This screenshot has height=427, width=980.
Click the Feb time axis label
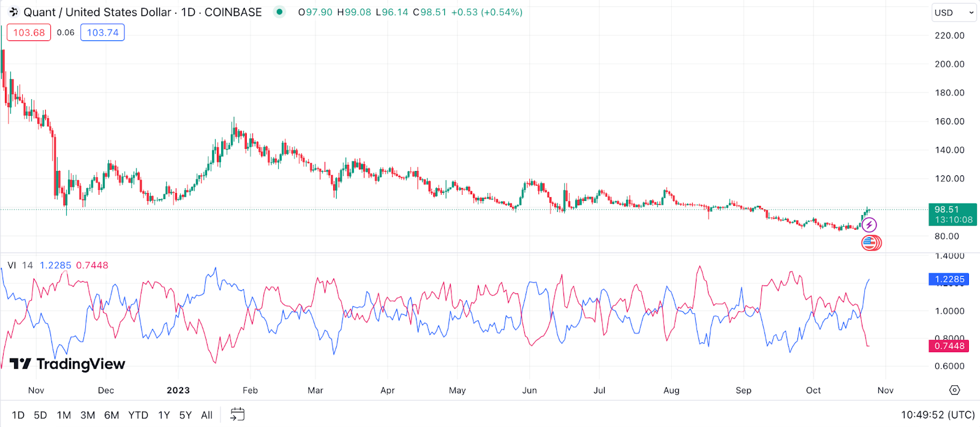tap(250, 390)
